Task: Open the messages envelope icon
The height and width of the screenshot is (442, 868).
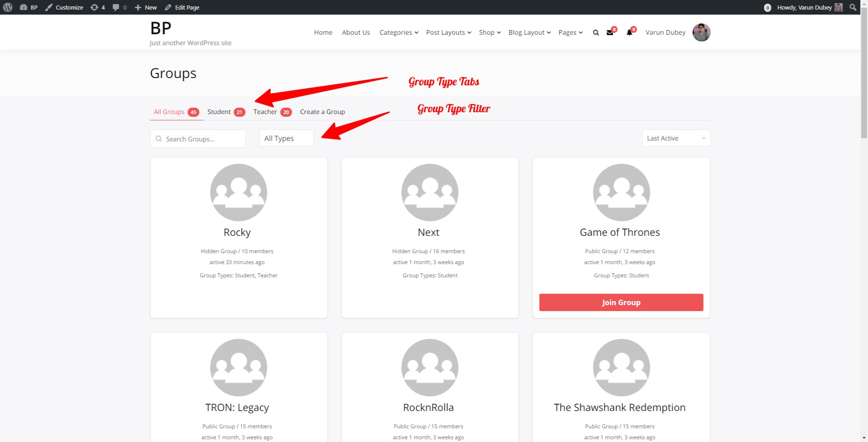Action: point(610,32)
